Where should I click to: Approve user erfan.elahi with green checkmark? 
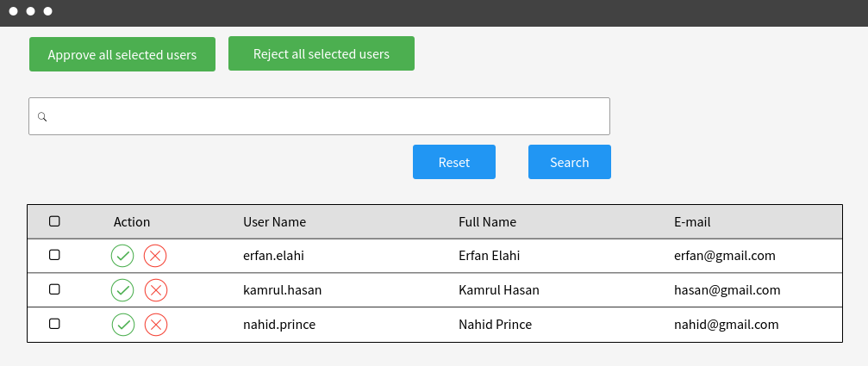(122, 256)
